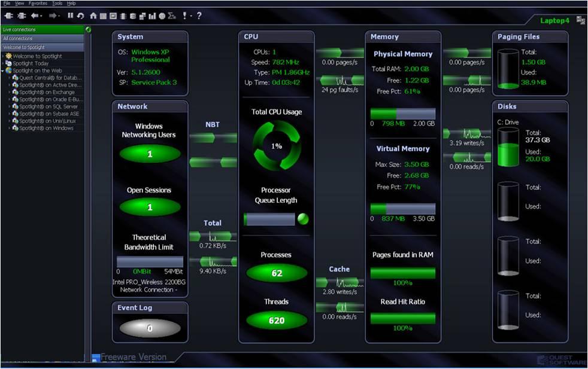
Task: Click the sun icon for Welcome to Spotlight
Action: [8, 56]
